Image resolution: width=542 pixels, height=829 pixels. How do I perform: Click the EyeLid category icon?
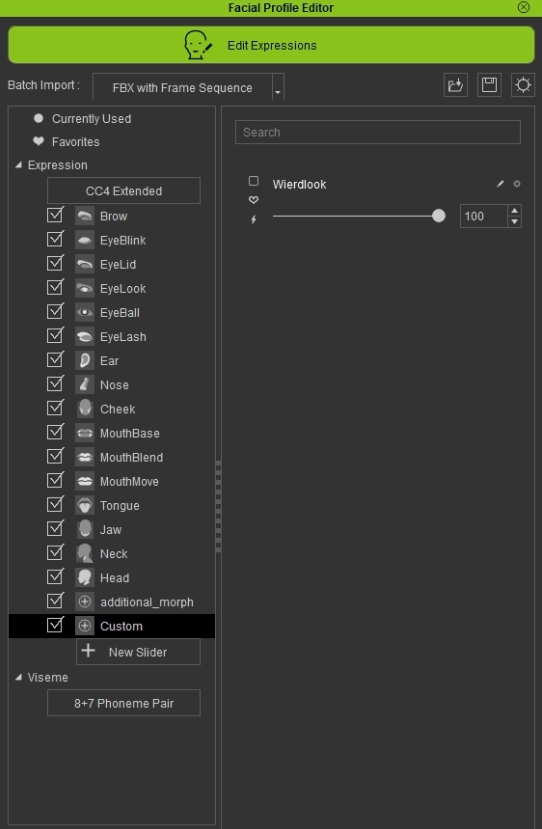point(85,264)
